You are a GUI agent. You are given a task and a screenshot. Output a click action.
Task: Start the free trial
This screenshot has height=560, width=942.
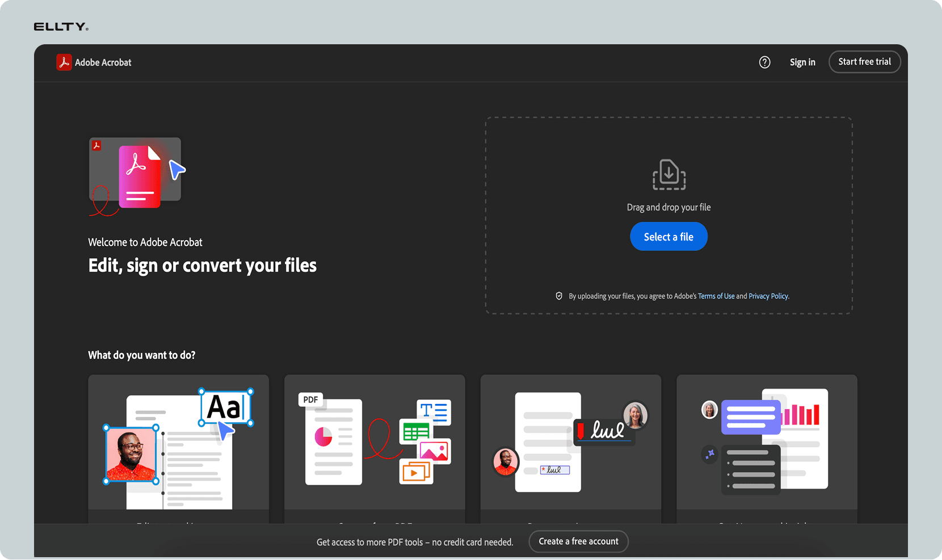864,62
